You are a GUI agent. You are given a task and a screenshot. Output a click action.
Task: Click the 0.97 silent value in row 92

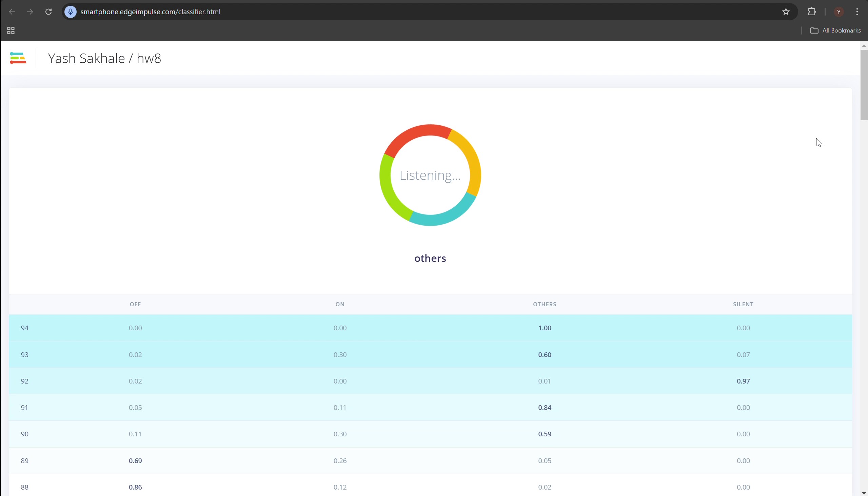point(743,381)
